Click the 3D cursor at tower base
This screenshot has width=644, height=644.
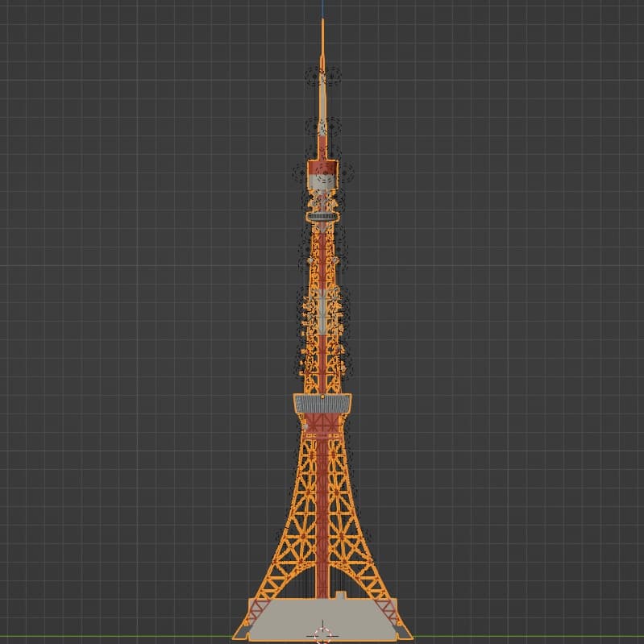pyautogui.click(x=323, y=635)
